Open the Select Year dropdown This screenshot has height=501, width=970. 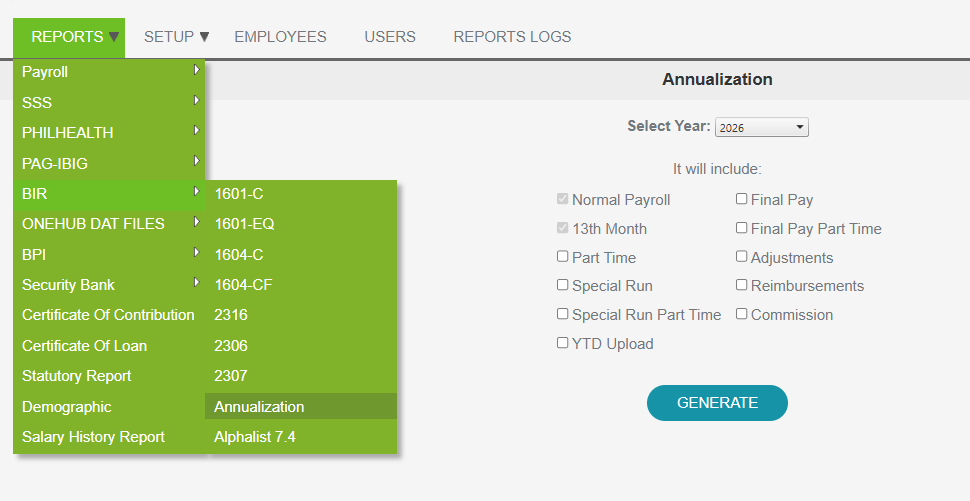coord(762,127)
